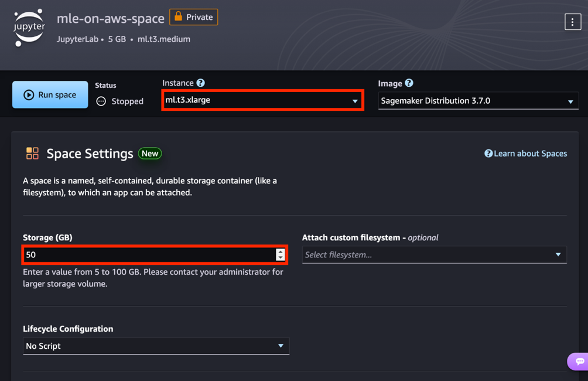Screen dimensions: 588x381
Task: Click the Space Settings grid icon
Action: (32, 154)
